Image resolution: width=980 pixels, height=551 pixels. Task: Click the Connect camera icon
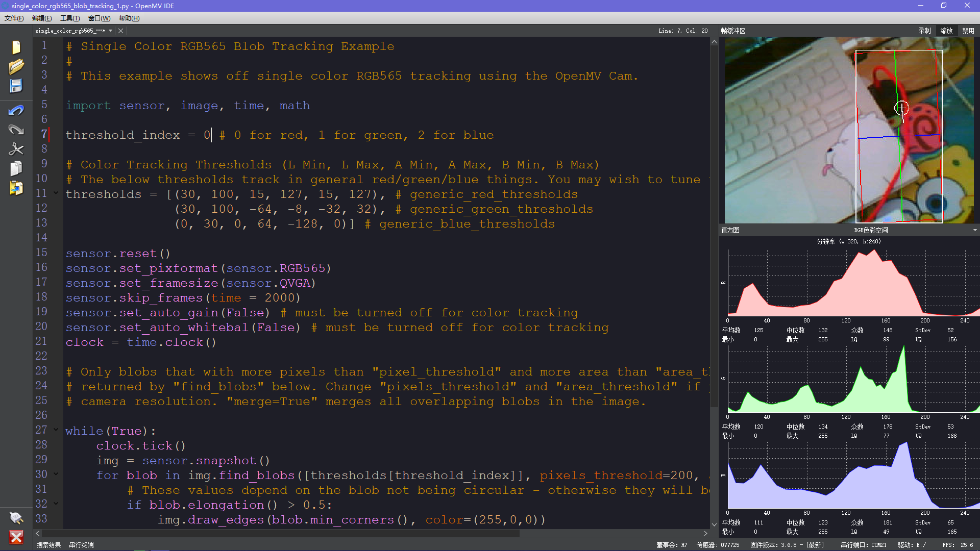[x=16, y=518]
